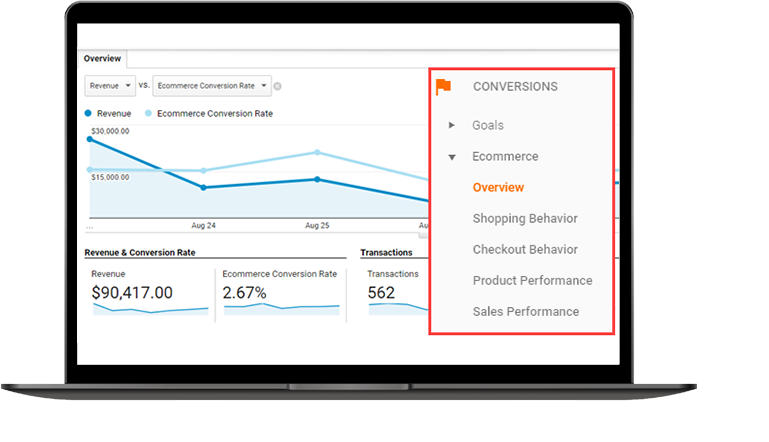Image resolution: width=769 pixels, height=442 pixels.
Task: Switch to the Overview tab
Action: pyautogui.click(x=102, y=59)
